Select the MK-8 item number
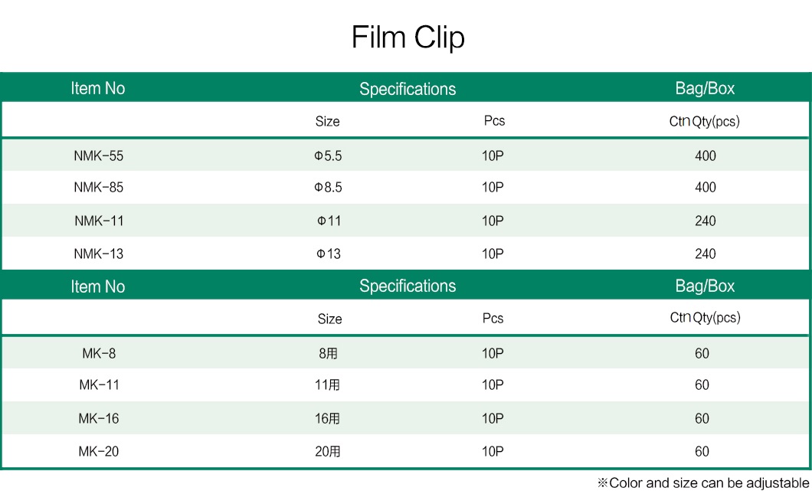 point(99,354)
